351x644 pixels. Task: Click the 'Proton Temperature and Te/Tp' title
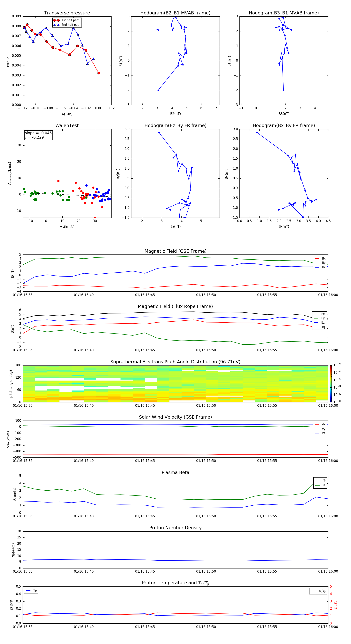click(x=175, y=583)
